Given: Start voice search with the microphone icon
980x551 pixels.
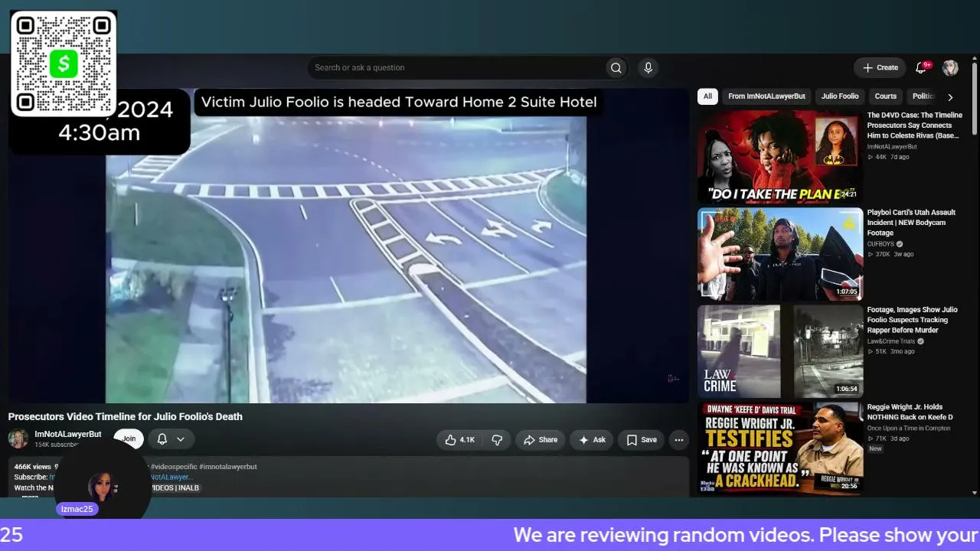Looking at the screenshot, I should click(x=648, y=68).
